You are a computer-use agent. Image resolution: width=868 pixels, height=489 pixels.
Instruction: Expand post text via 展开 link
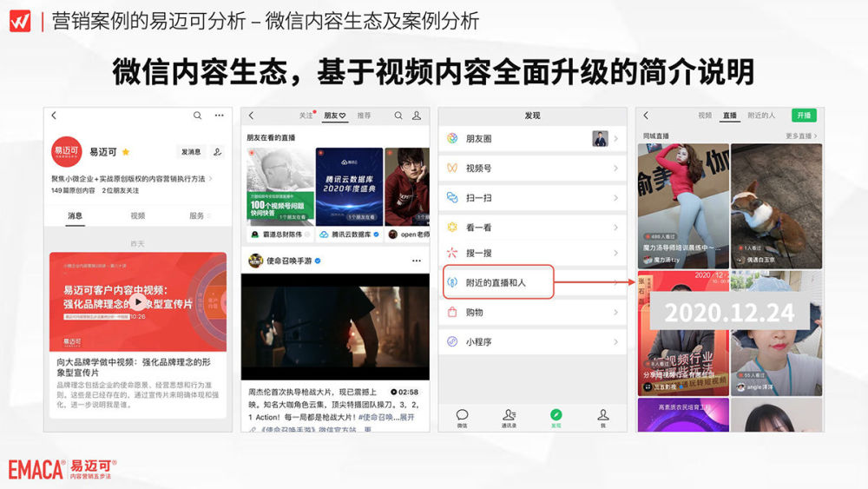[407, 417]
